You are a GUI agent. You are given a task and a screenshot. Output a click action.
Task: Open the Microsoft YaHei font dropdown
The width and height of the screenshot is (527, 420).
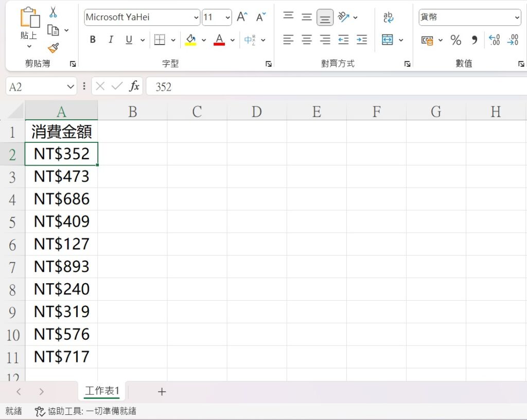point(197,17)
